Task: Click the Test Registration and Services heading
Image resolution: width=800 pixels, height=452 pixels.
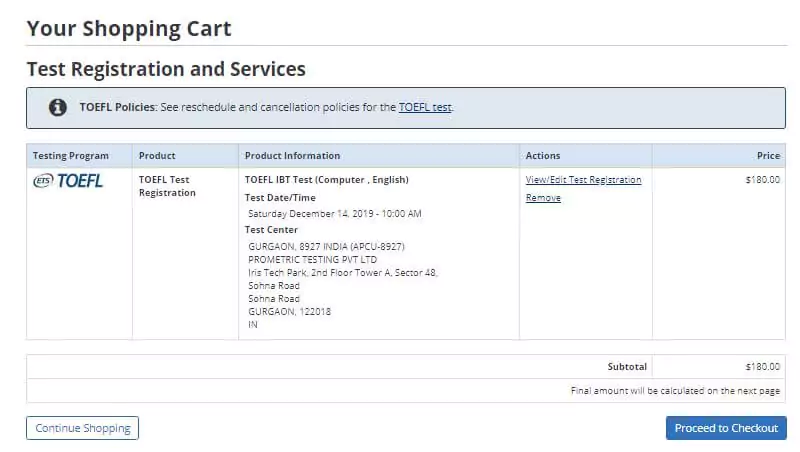Action: tap(166, 69)
